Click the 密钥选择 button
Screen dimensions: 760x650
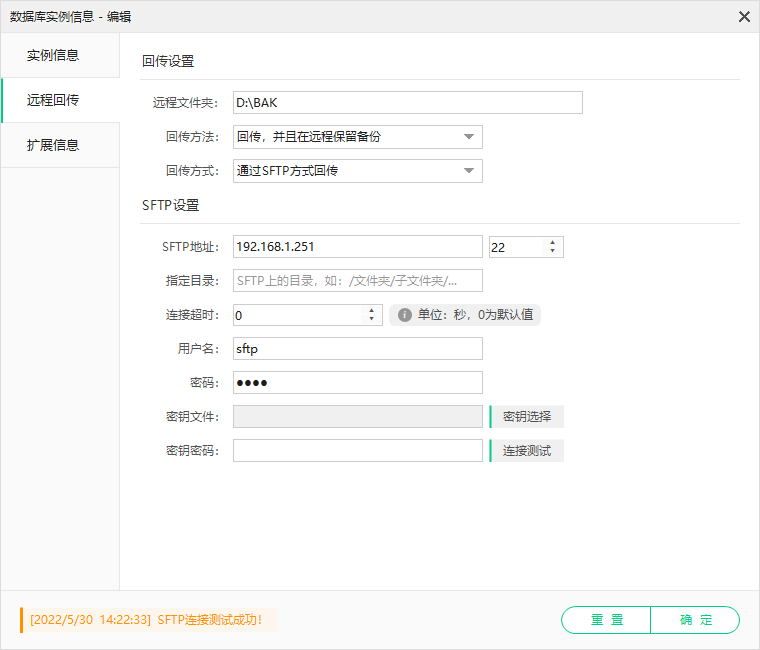pyautogui.click(x=527, y=416)
